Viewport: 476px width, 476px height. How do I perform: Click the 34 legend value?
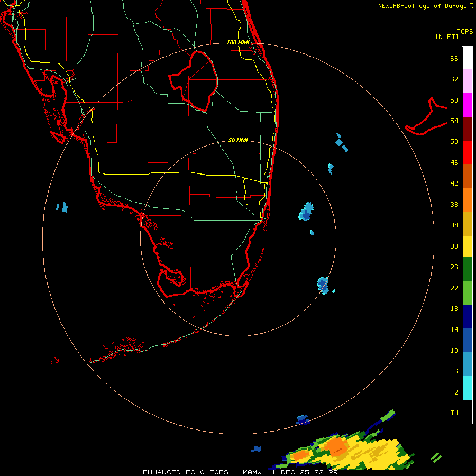(454, 225)
